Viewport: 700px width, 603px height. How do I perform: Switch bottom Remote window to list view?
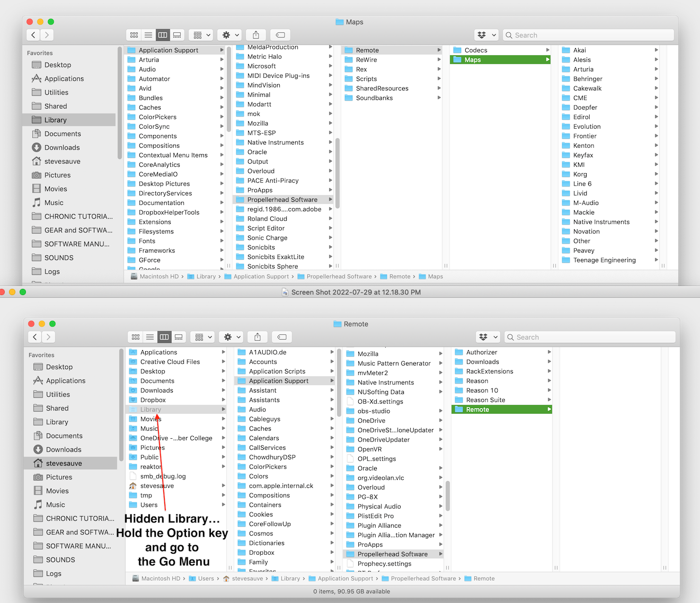point(150,337)
